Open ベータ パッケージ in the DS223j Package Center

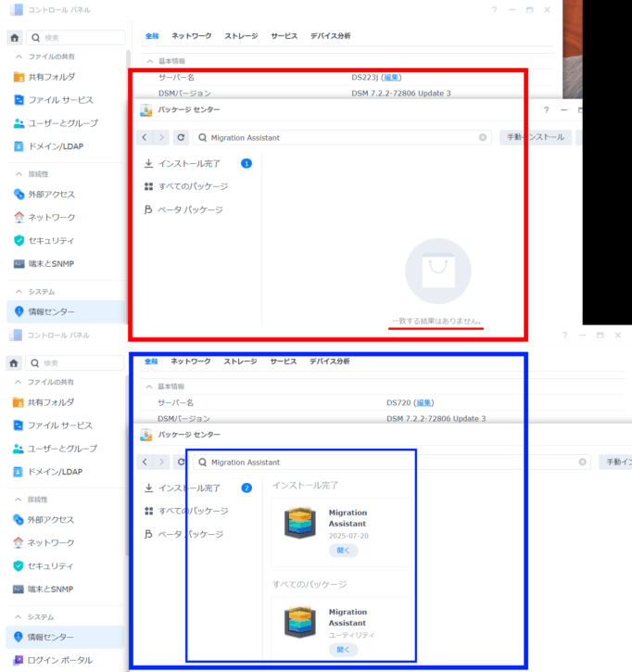click(x=190, y=209)
